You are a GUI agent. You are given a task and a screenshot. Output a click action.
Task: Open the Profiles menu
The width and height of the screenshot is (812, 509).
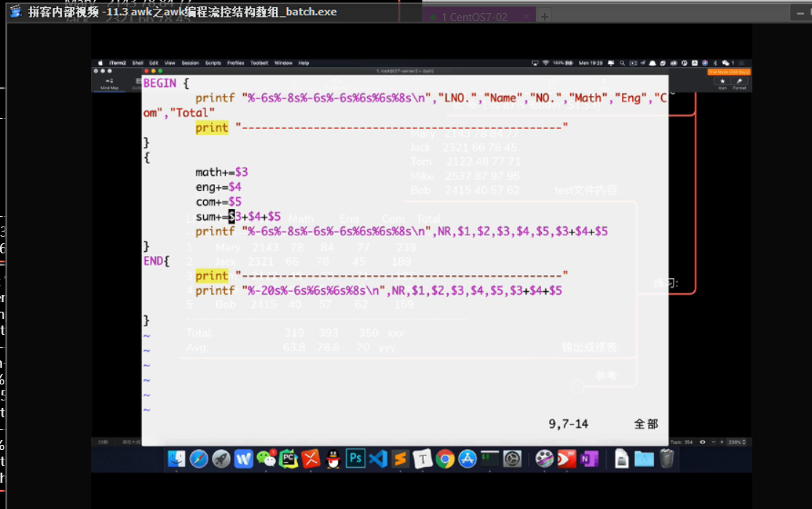(236, 63)
